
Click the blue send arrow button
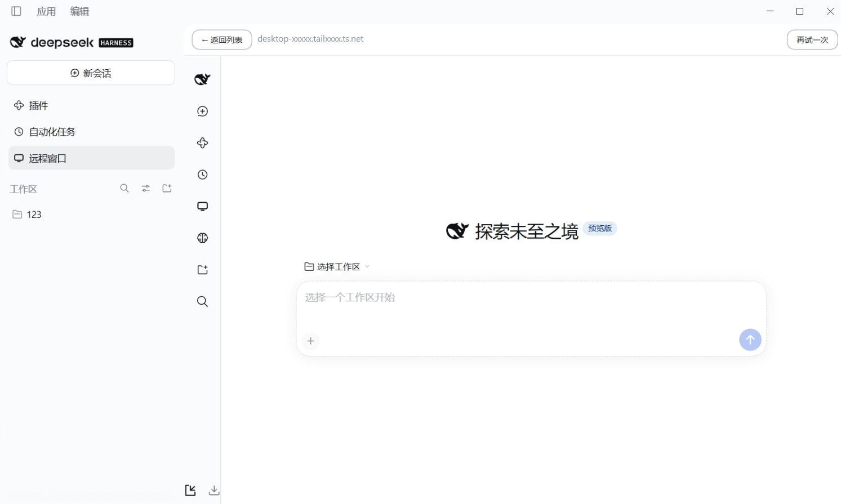pos(750,340)
